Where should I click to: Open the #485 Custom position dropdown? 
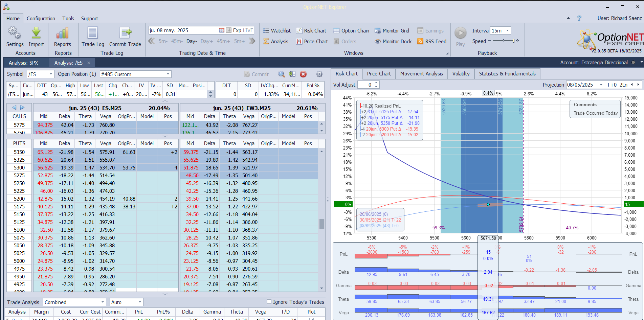coord(168,74)
